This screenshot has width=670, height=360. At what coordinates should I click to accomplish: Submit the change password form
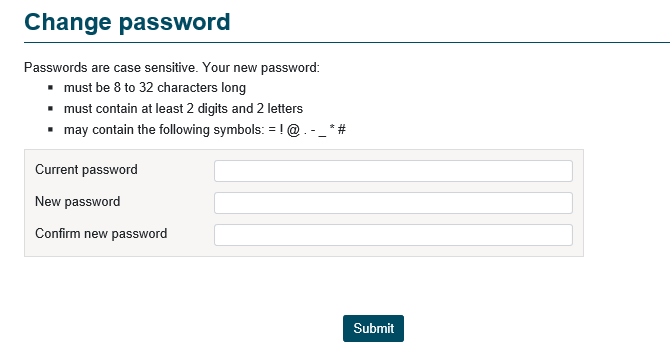(373, 328)
